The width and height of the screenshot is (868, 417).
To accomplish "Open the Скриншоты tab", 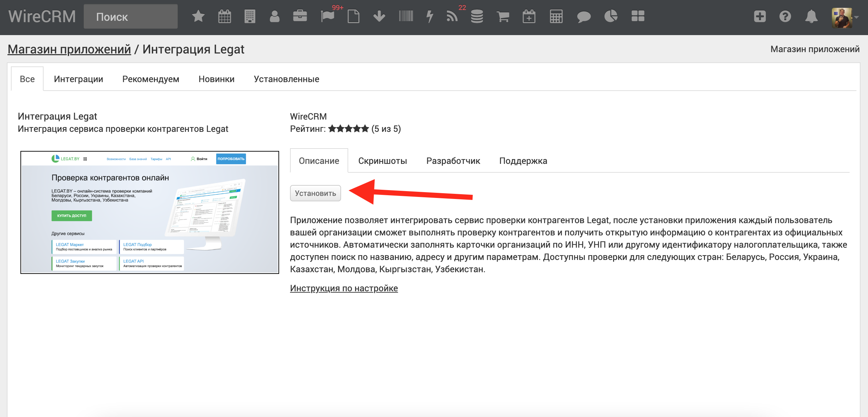I will click(x=383, y=160).
